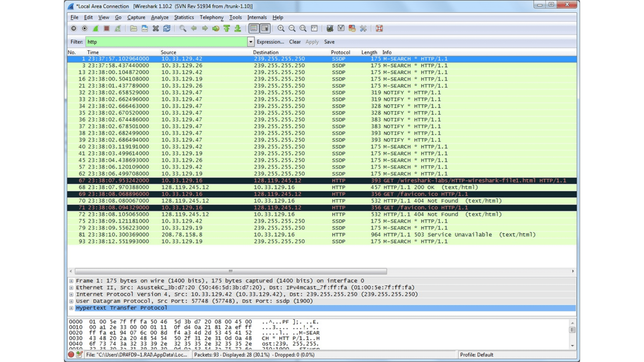Edit capture filters icon

click(x=330, y=28)
